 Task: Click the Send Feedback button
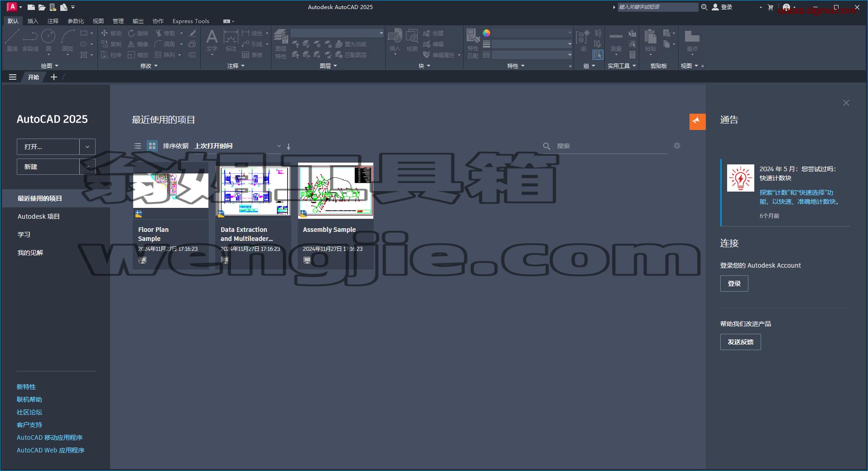741,342
